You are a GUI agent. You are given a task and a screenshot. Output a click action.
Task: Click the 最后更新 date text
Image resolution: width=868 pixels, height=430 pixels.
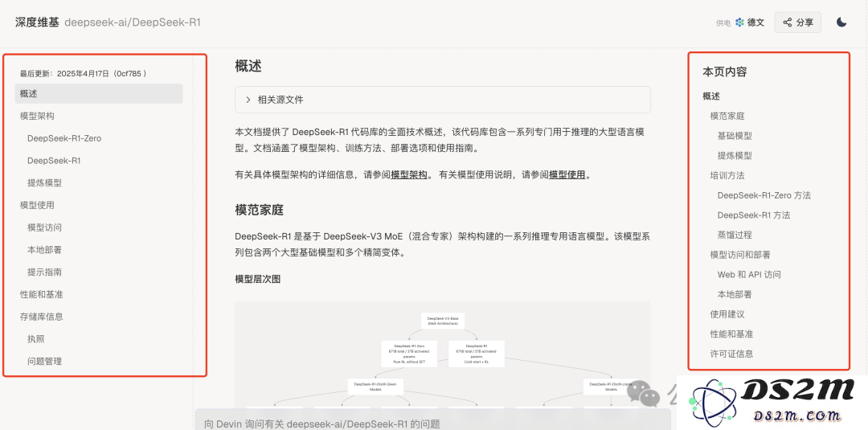point(83,74)
